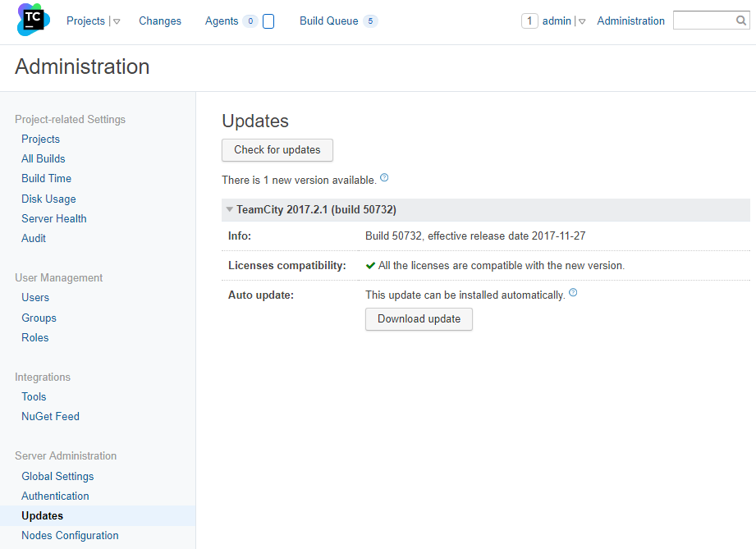
Task: Click the 'Project-related Settings' section header
Action: tap(70, 119)
